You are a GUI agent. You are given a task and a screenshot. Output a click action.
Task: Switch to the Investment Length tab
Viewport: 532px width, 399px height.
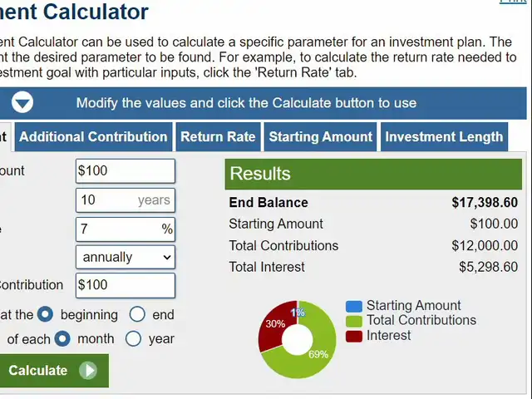(444, 136)
